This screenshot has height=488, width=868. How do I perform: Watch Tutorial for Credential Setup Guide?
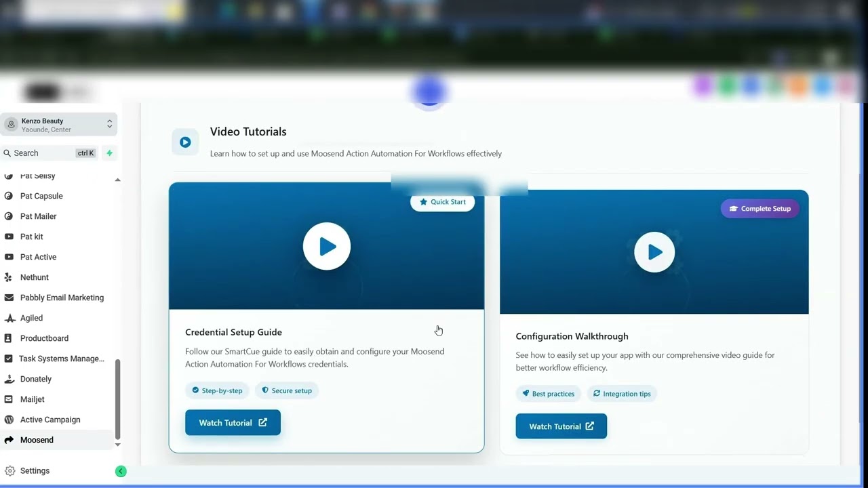(233, 422)
